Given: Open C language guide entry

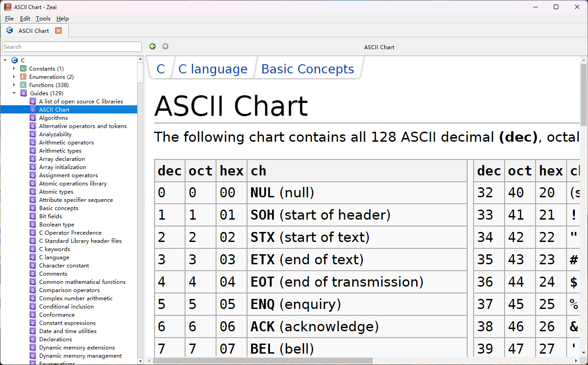Looking at the screenshot, I should point(54,257).
